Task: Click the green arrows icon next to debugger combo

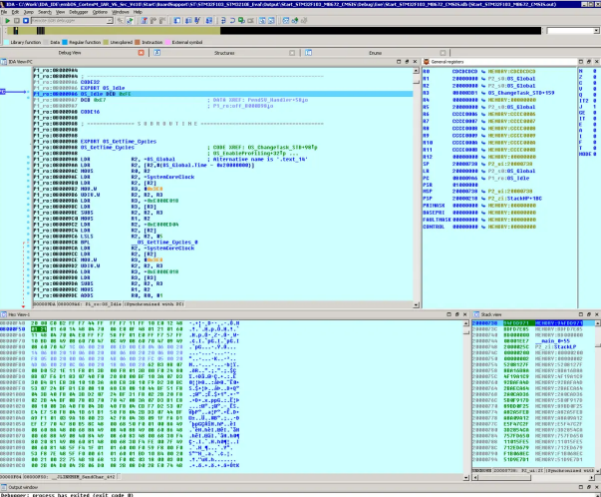Action: [x=130, y=21]
